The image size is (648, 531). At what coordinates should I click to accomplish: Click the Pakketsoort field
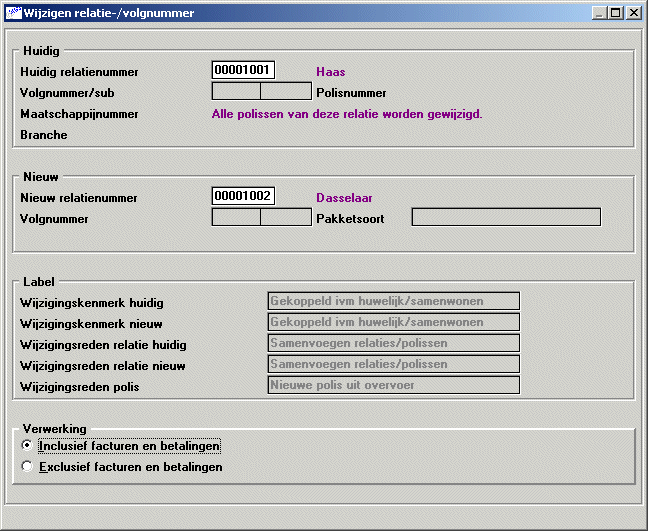[x=506, y=217]
